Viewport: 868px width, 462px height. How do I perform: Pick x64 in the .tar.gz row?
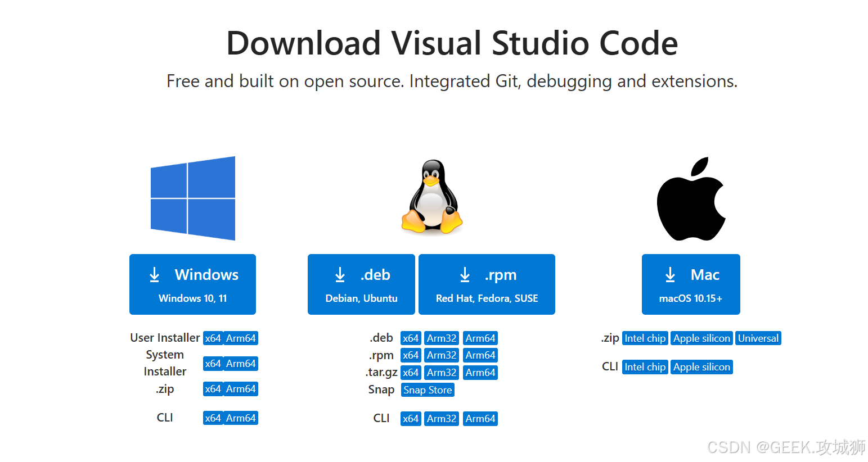click(x=411, y=373)
